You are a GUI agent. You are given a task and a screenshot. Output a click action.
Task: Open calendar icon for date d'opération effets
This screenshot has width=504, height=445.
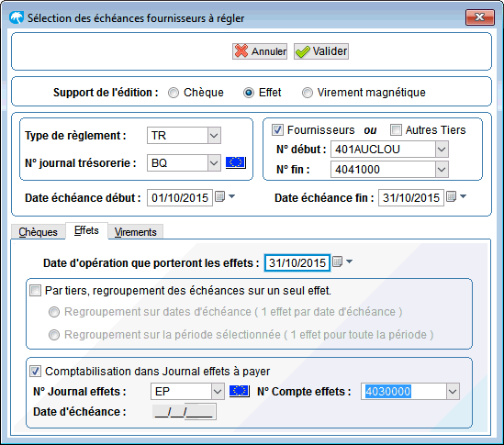[x=337, y=261]
